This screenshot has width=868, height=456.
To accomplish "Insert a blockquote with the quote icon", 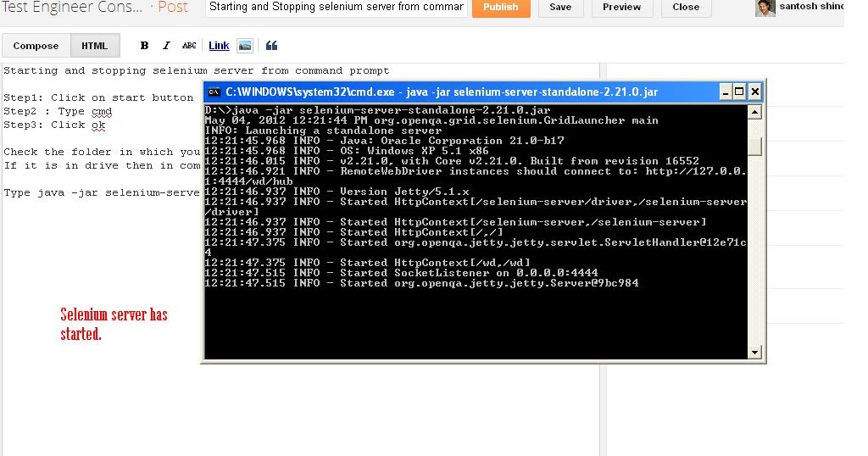I will click(x=271, y=46).
